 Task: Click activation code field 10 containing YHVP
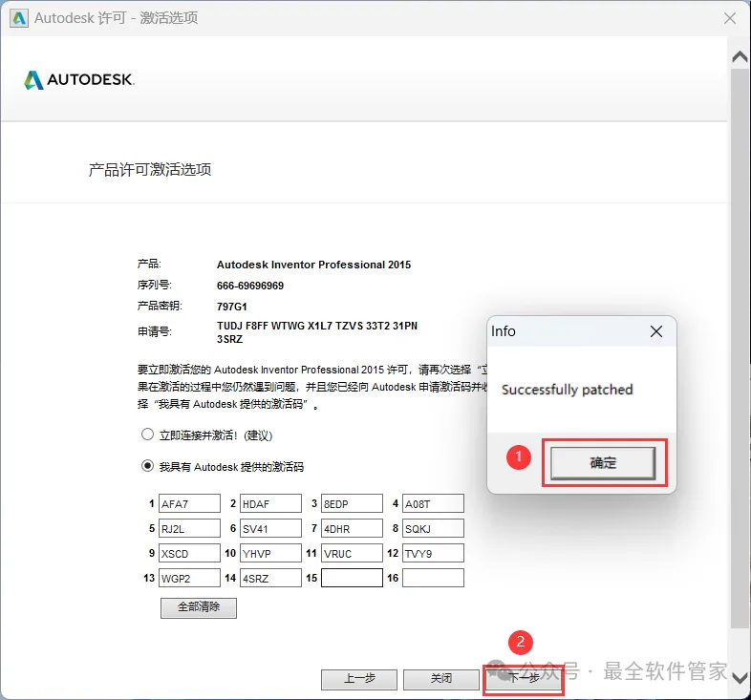coord(270,554)
